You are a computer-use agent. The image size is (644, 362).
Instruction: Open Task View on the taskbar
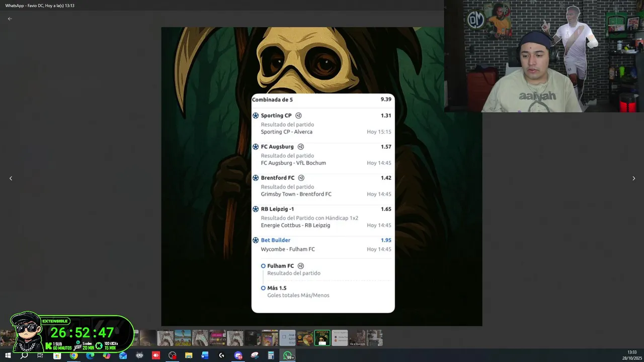[x=40, y=355]
